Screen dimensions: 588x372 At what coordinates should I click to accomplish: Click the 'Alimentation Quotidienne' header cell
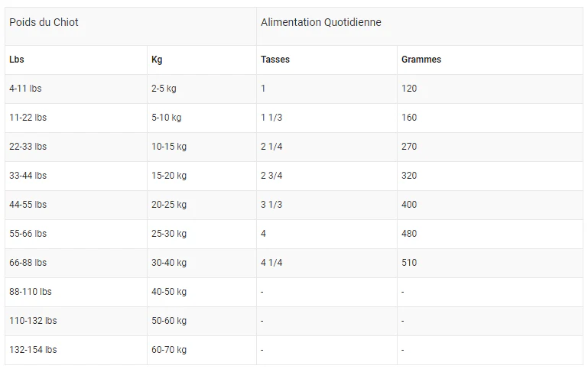coord(320,22)
